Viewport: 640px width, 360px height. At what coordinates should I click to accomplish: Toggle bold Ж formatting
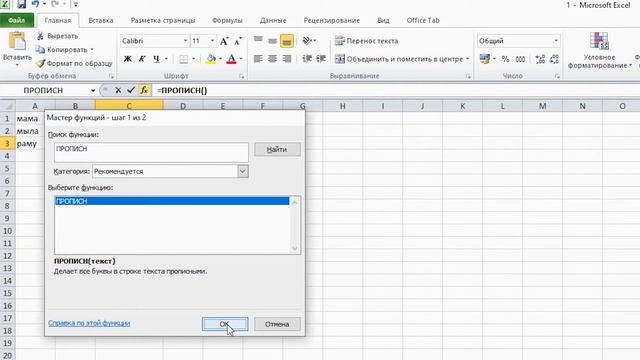point(128,59)
